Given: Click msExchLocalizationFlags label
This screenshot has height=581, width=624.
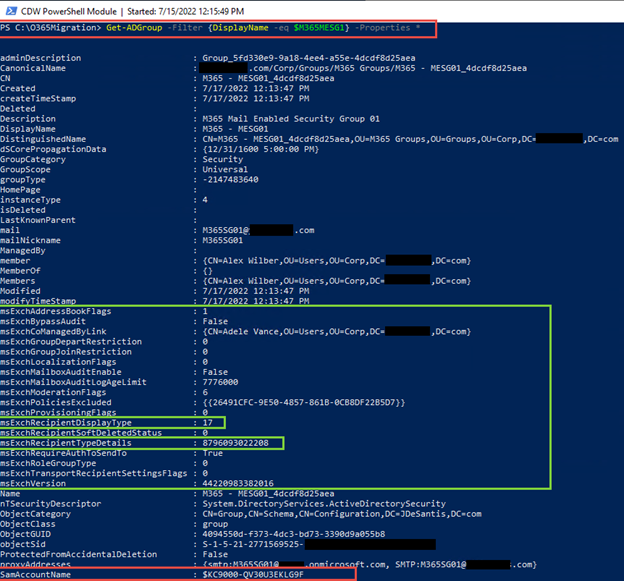Looking at the screenshot, I should point(58,362).
